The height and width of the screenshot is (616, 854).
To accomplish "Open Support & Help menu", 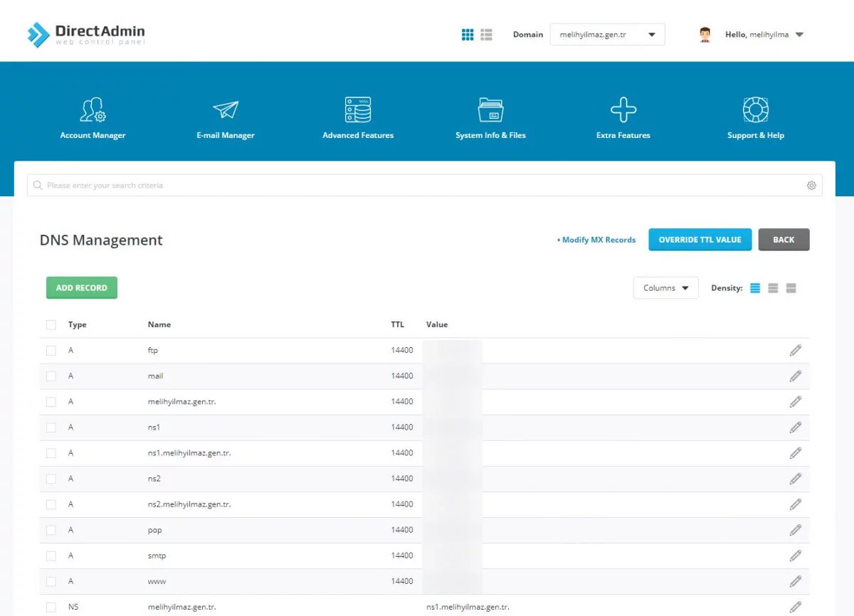I will (x=756, y=119).
